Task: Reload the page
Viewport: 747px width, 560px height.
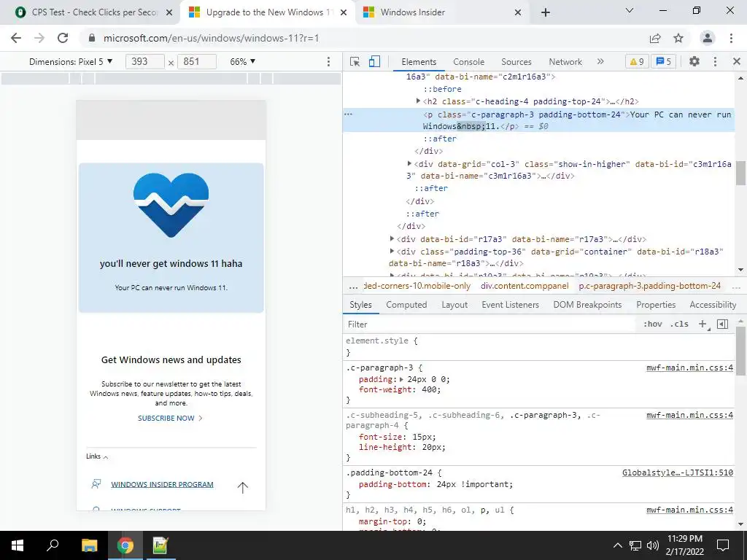Action: (63, 38)
